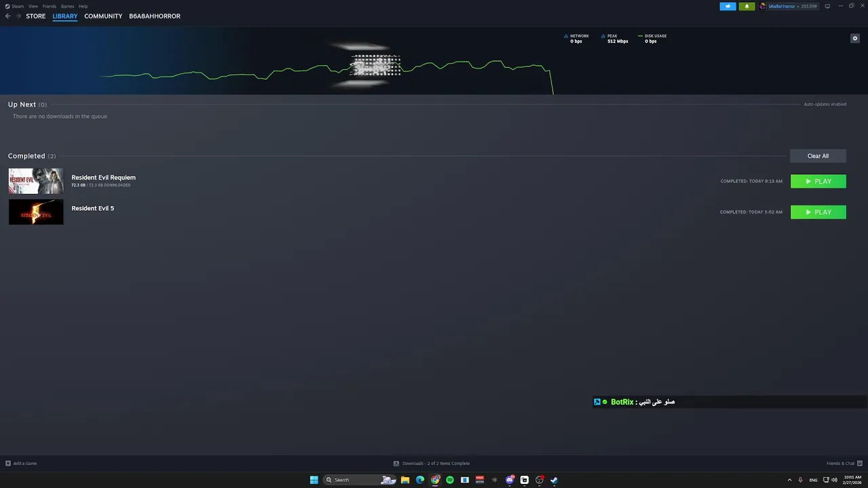Open the b6a8ahhorror account dropdown
Screen dimensions: 868x488
pyautogui.click(x=788, y=6)
